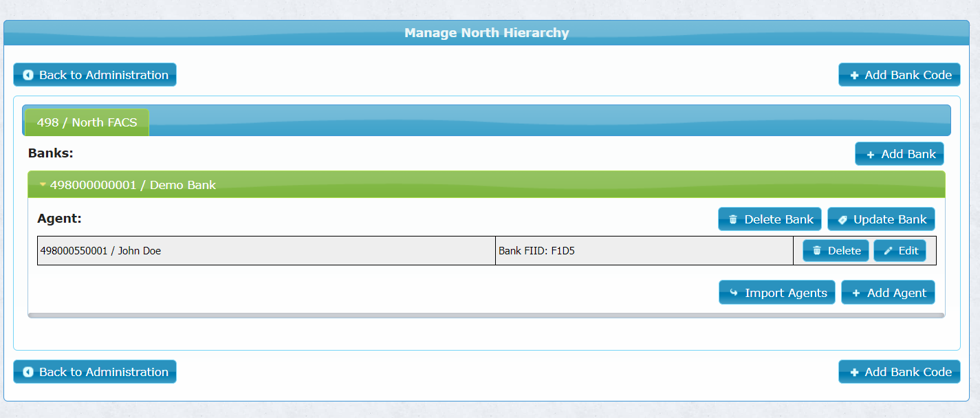Click the trash icon in John Doe's row

[x=817, y=251]
